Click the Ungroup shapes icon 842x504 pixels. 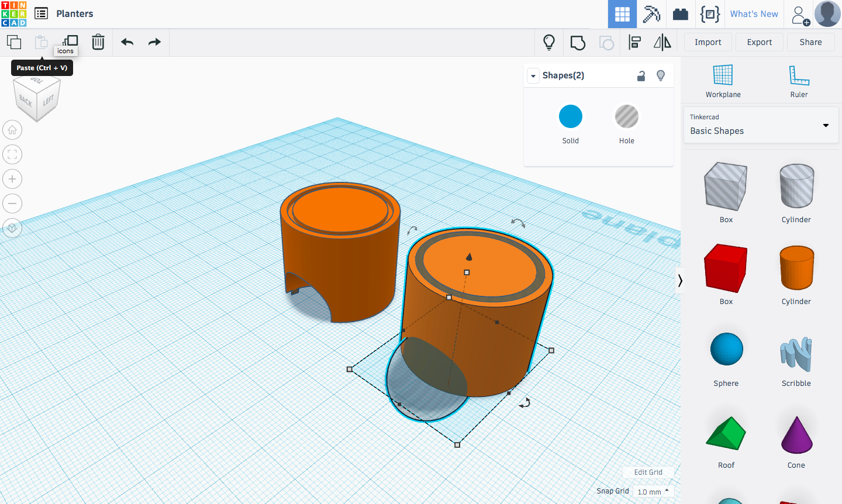click(x=606, y=42)
